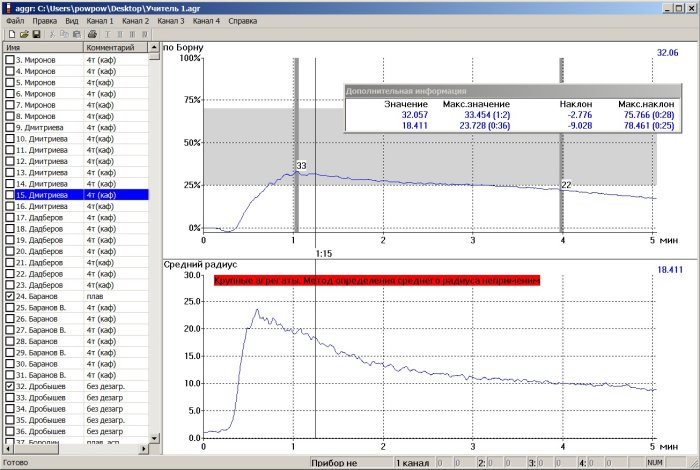Click the Комментарий column header
Viewport: 700px width, 470px height.
pos(114,47)
